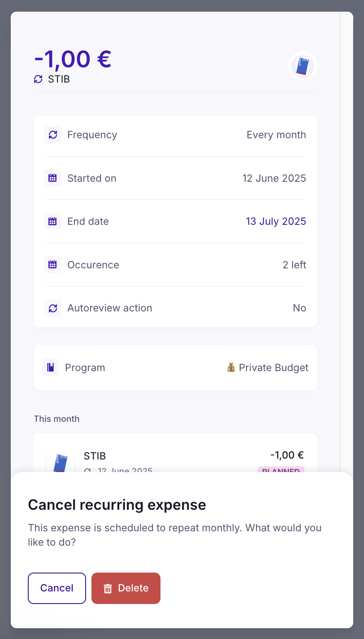Select the 13 July 2025 end date link

[276, 221]
